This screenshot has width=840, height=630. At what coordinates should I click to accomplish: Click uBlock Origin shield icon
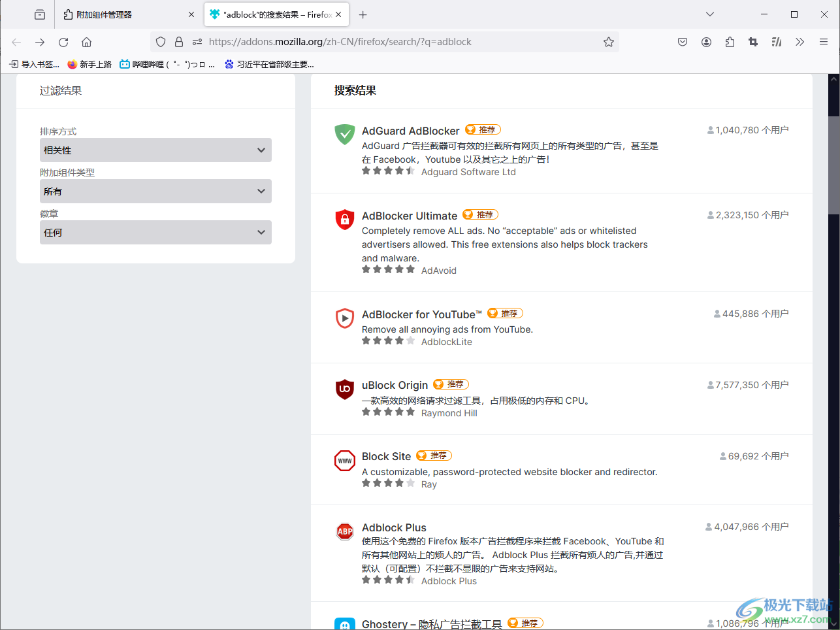(x=345, y=389)
